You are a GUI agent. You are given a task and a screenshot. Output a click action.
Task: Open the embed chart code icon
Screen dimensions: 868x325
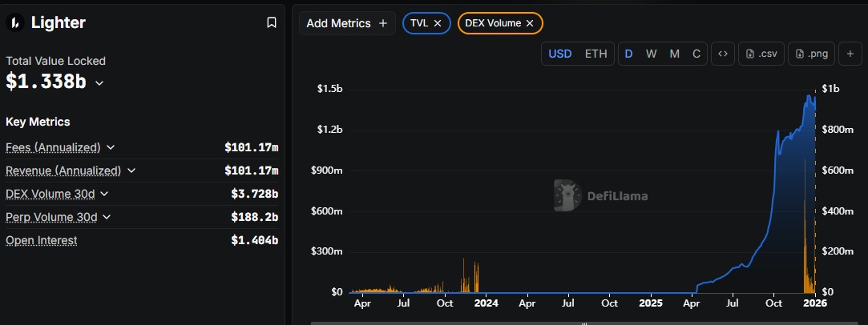[723, 54]
